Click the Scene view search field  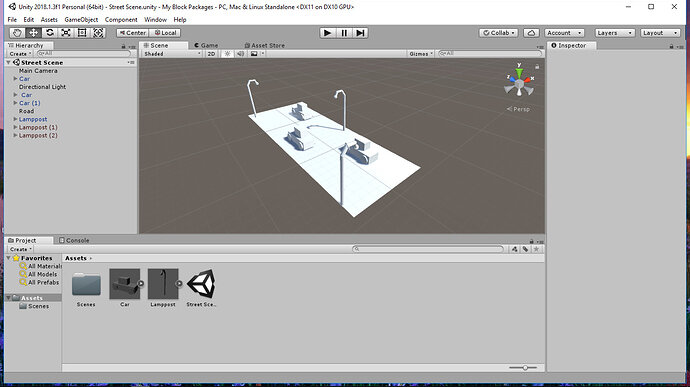pyautogui.click(x=490, y=54)
